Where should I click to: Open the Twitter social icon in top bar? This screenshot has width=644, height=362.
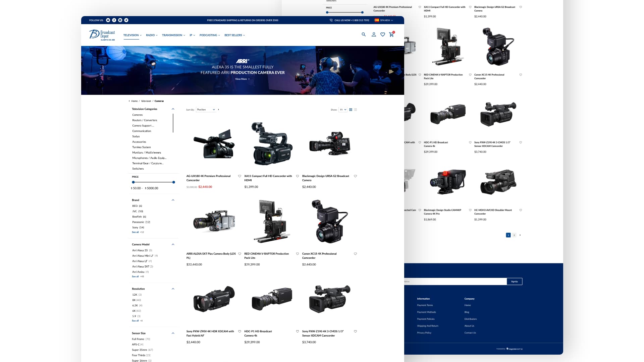[126, 20]
